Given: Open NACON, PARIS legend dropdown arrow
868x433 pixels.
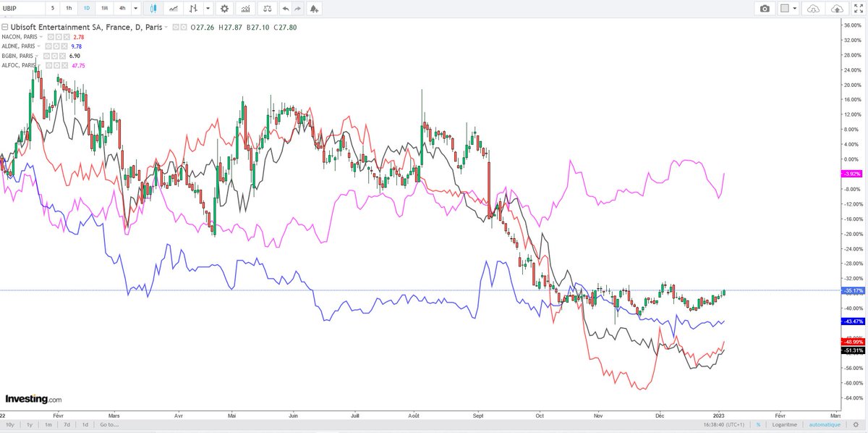Looking at the screenshot, I should [41, 37].
